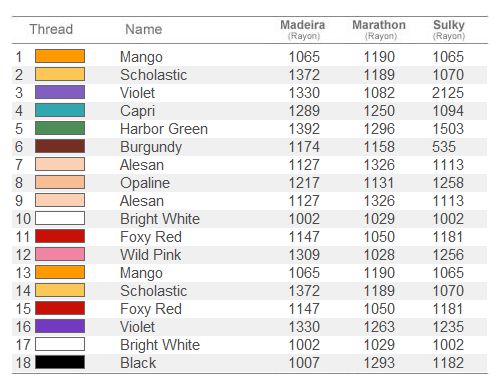Click the Harbor Green color swatch

click(x=60, y=128)
